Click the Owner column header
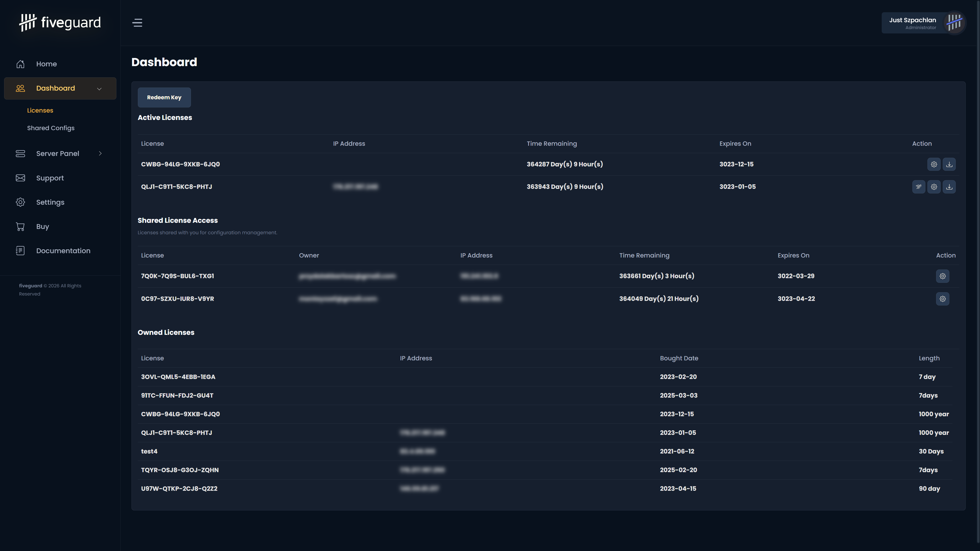Image resolution: width=980 pixels, height=551 pixels. (x=309, y=255)
